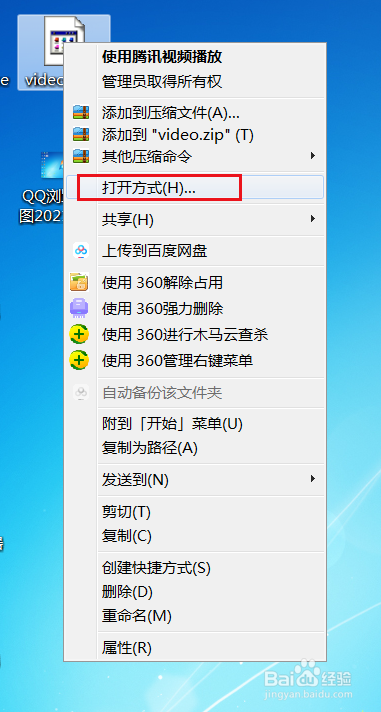Image resolution: width=381 pixels, height=712 pixels.
Task: Click the 360 icon beside 管理右键菜单
Action: coord(79,361)
